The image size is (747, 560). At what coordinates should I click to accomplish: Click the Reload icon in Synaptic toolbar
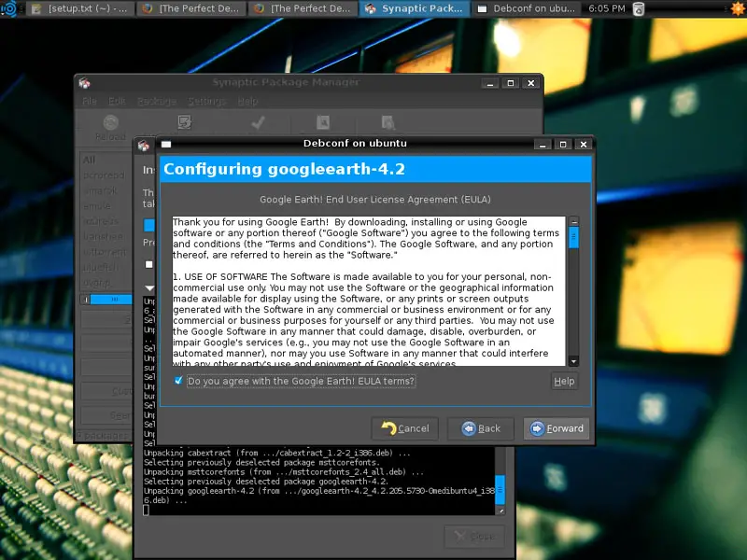point(110,123)
